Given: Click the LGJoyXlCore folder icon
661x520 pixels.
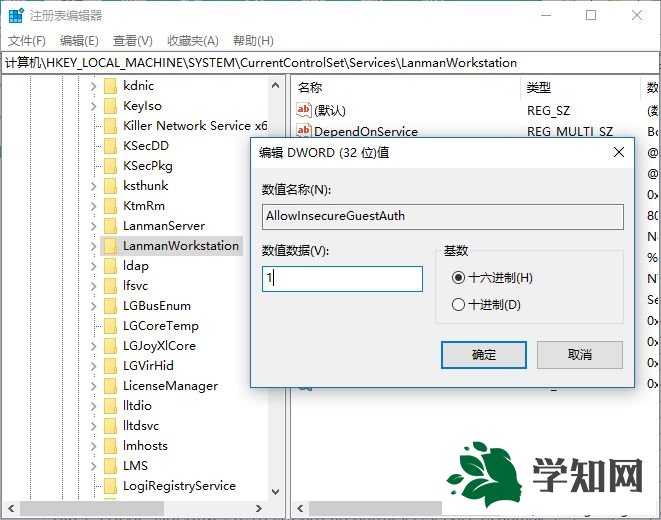Looking at the screenshot, I should (x=110, y=346).
